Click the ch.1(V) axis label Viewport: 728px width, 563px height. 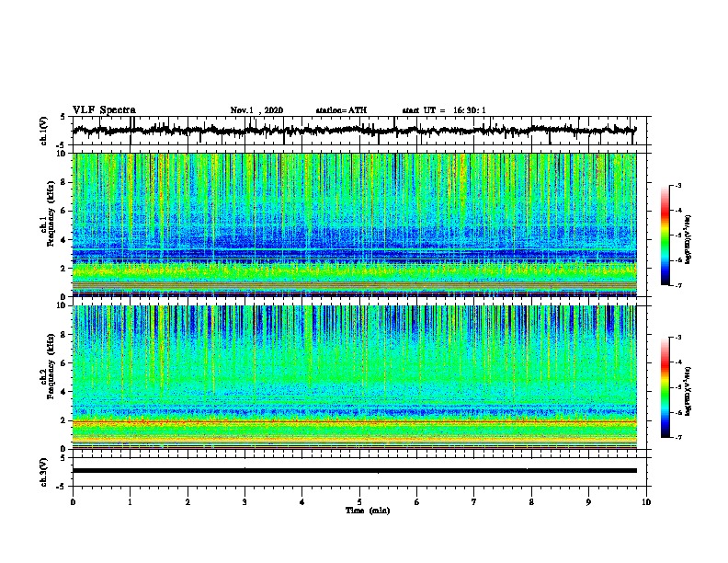click(44, 131)
